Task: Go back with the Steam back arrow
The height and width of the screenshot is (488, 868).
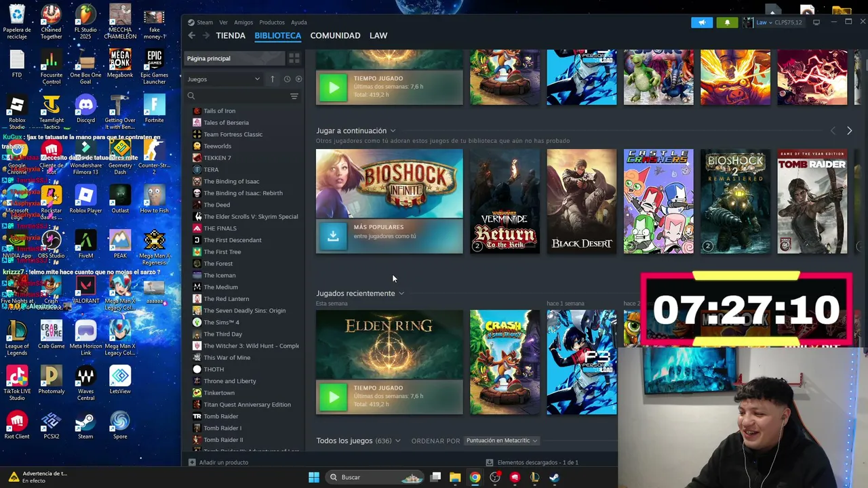Action: click(x=192, y=35)
